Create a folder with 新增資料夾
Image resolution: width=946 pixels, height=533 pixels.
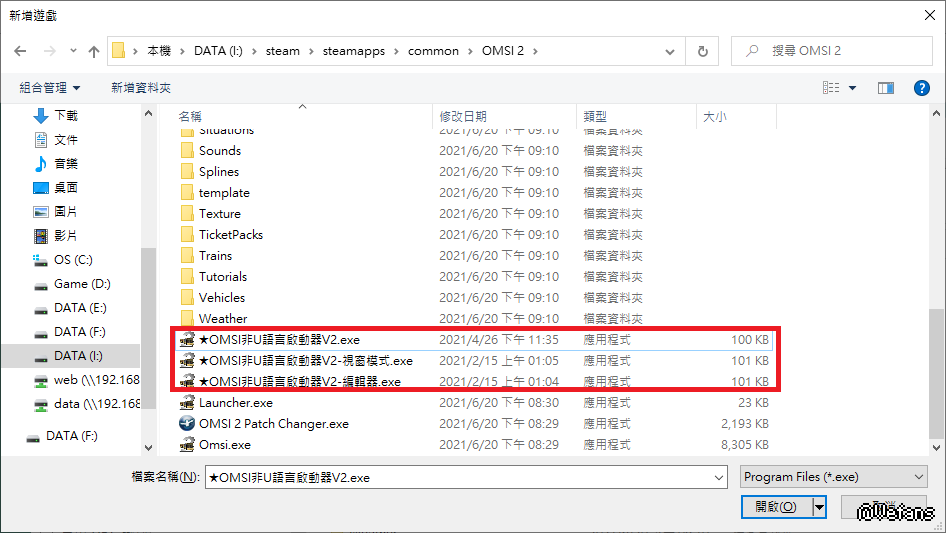(x=141, y=88)
